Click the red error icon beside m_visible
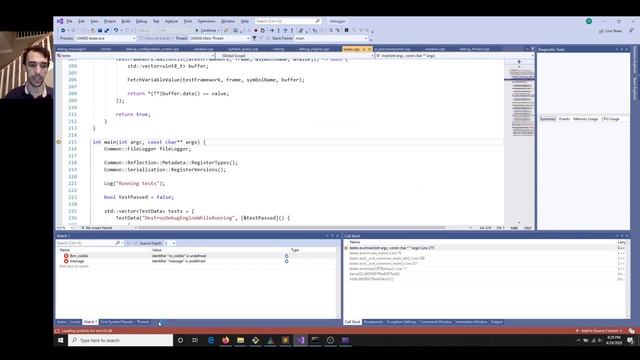The width and height of the screenshot is (640, 360). 66,256
